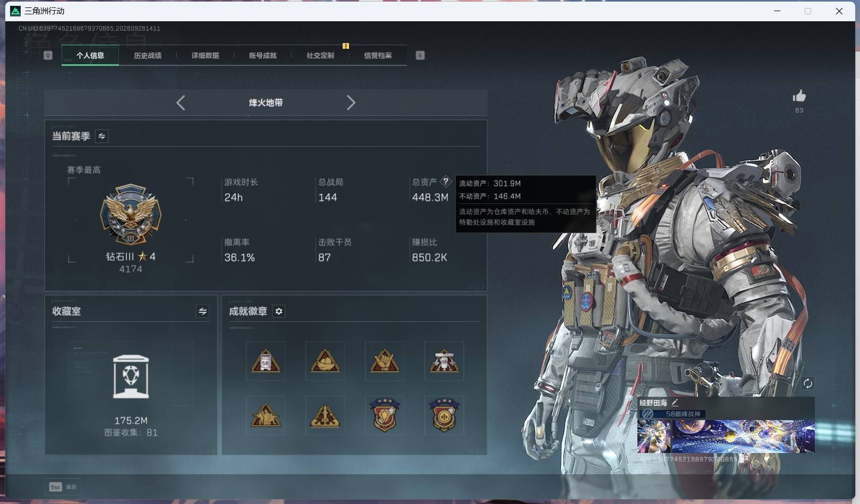
Task: Click the 三角洲行动 app icon in title bar
Action: [15, 11]
